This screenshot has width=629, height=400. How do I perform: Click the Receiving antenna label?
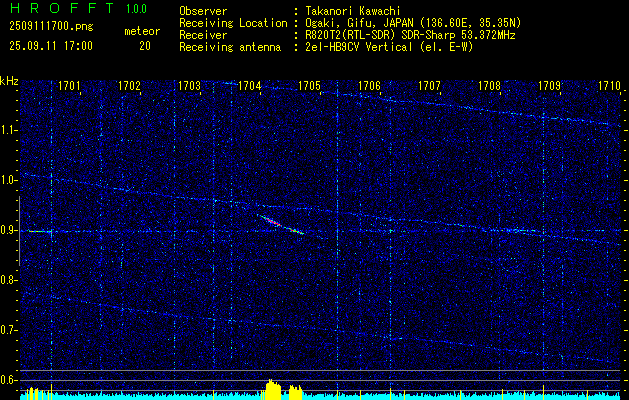(230, 47)
